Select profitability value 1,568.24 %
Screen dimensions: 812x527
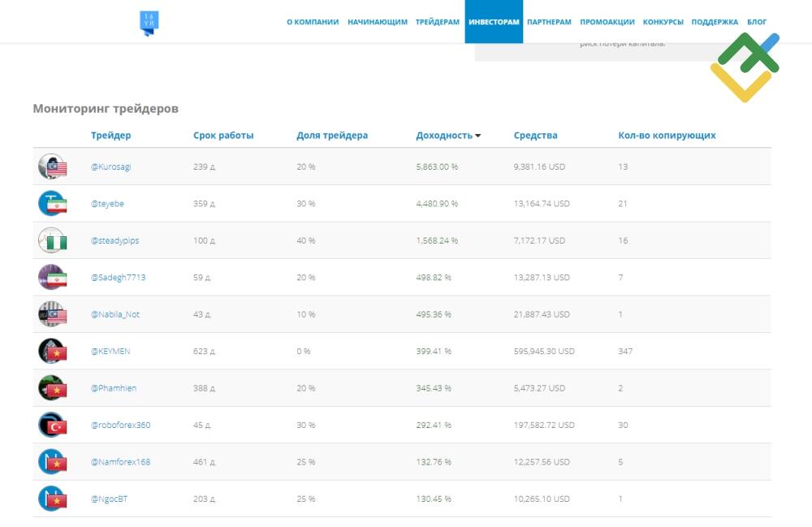tap(437, 240)
